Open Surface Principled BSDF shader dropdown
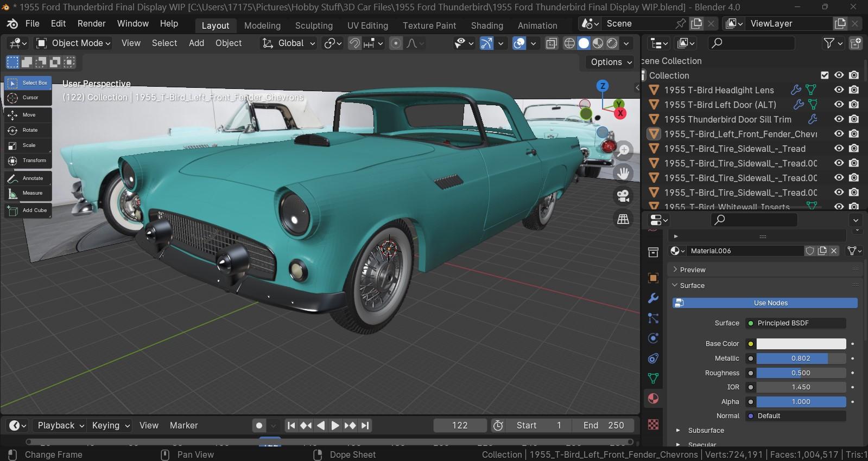The image size is (868, 461). [x=796, y=323]
